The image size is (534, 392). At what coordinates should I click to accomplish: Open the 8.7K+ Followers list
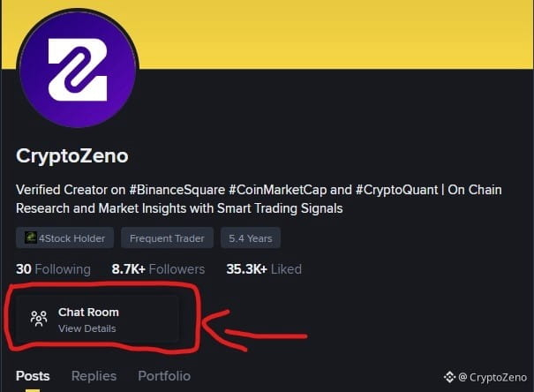pyautogui.click(x=158, y=269)
